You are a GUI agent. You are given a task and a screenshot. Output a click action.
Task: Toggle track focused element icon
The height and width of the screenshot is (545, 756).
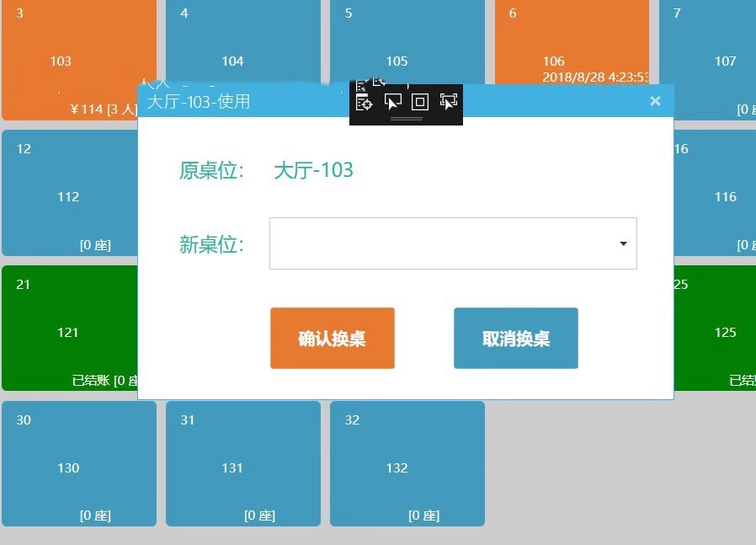pyautogui.click(x=449, y=102)
